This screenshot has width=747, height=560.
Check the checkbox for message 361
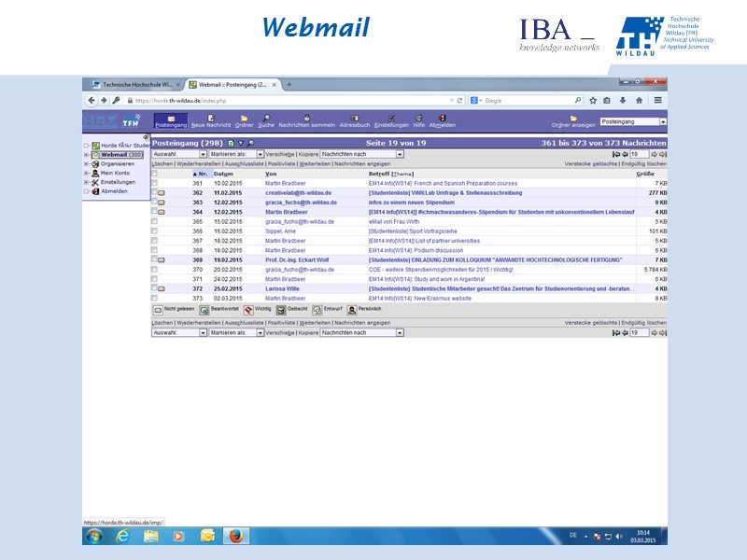click(x=154, y=183)
